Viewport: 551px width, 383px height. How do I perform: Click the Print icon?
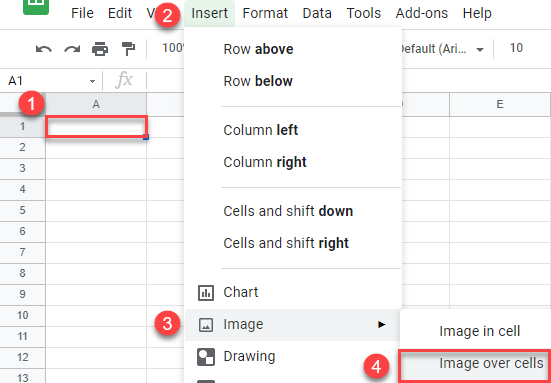(x=100, y=49)
